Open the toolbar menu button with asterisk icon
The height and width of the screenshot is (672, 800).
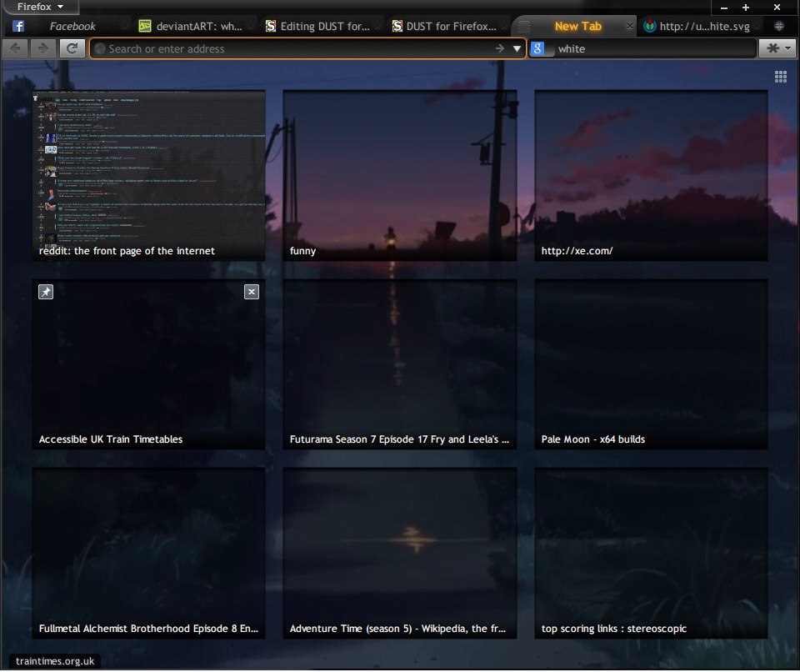coord(777,48)
